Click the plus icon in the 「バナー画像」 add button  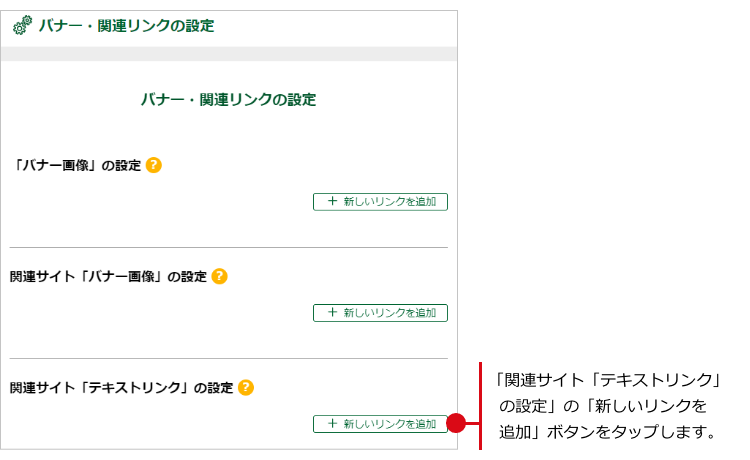click(x=333, y=202)
